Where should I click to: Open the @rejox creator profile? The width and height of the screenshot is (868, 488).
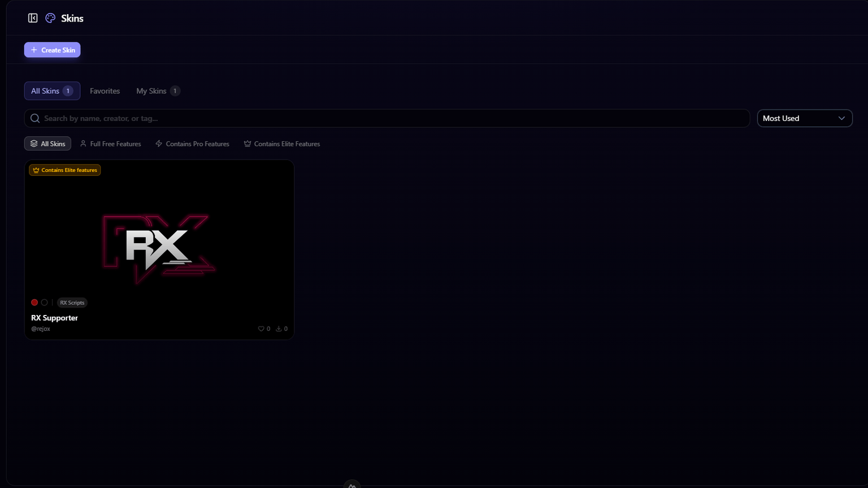click(40, 329)
